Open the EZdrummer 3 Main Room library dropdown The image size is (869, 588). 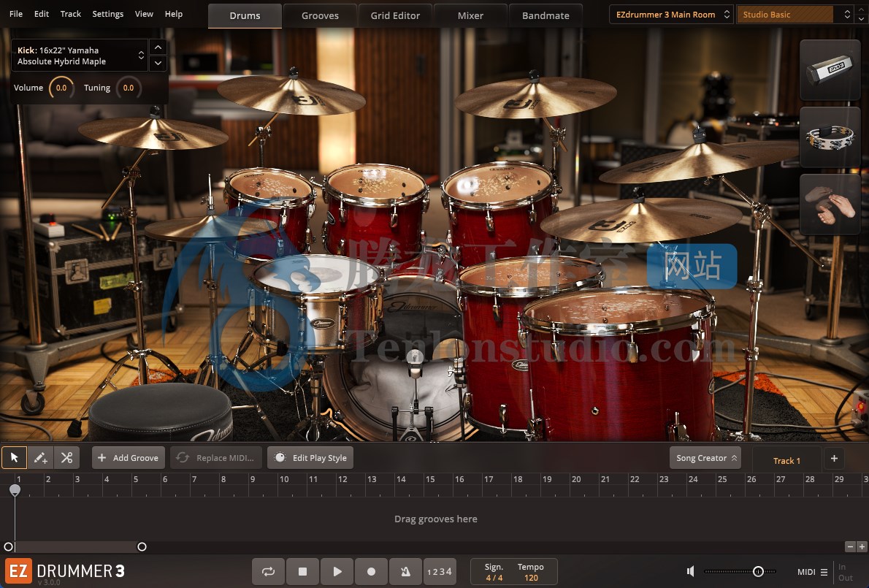[x=671, y=15]
